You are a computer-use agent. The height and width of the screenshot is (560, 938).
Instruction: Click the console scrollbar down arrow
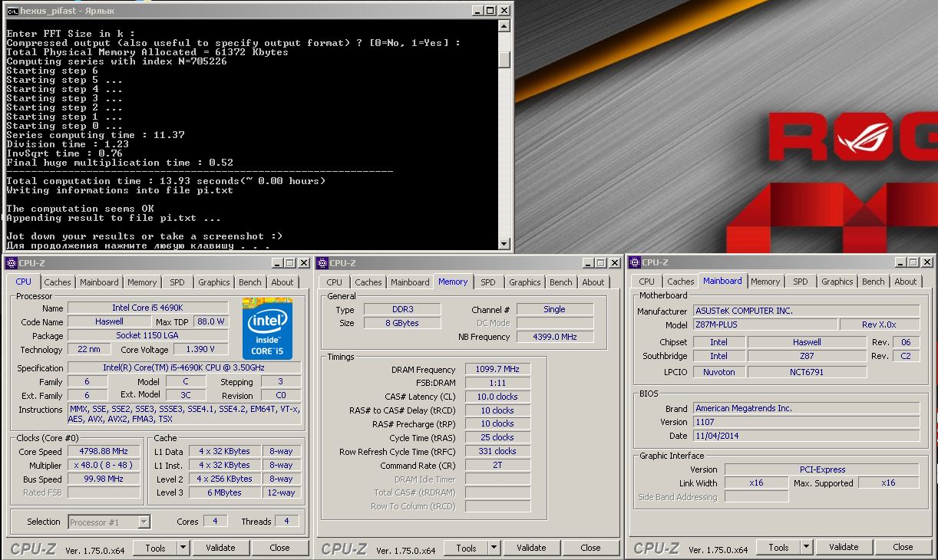click(504, 244)
